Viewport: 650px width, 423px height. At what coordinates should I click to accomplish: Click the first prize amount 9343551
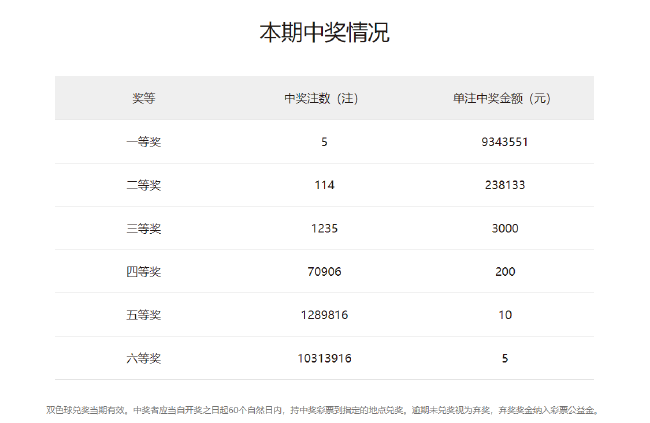pyautogui.click(x=504, y=142)
